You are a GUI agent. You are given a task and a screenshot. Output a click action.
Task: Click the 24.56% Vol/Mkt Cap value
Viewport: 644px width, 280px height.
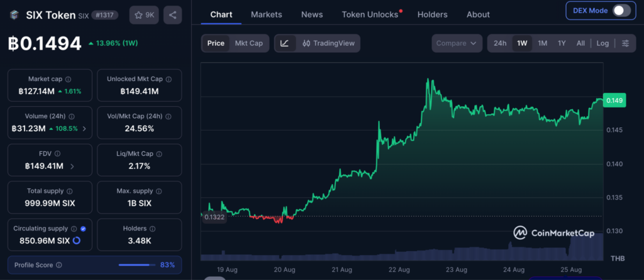pos(139,128)
